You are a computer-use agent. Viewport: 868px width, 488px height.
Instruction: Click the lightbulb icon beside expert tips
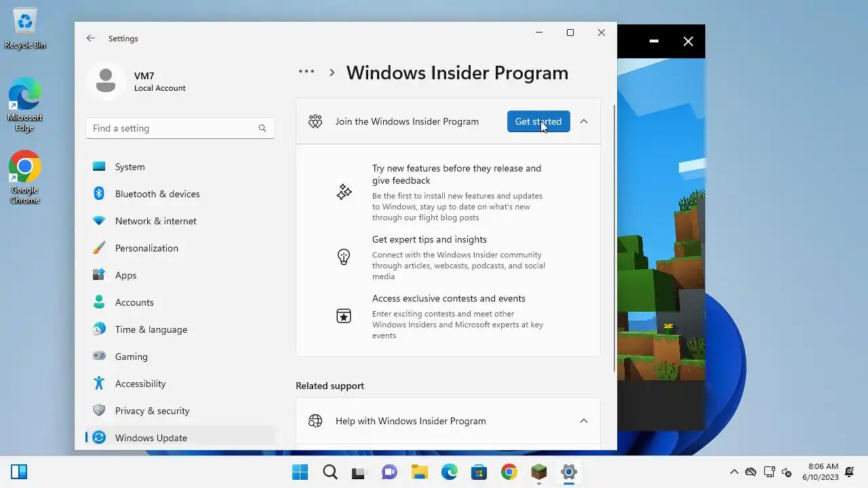click(344, 257)
